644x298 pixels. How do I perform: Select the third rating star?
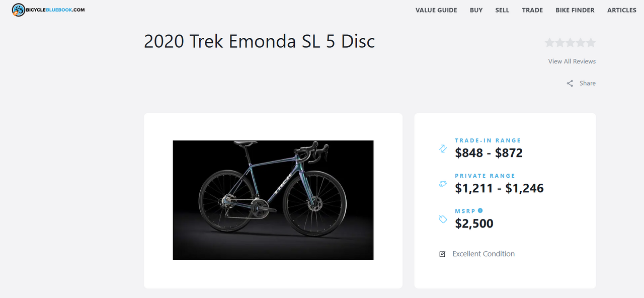570,43
